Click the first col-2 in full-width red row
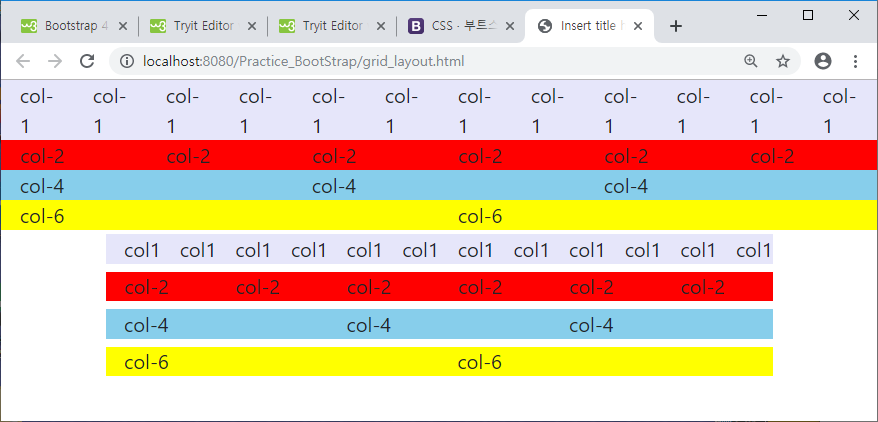This screenshot has height=422, width=878. tap(43, 156)
